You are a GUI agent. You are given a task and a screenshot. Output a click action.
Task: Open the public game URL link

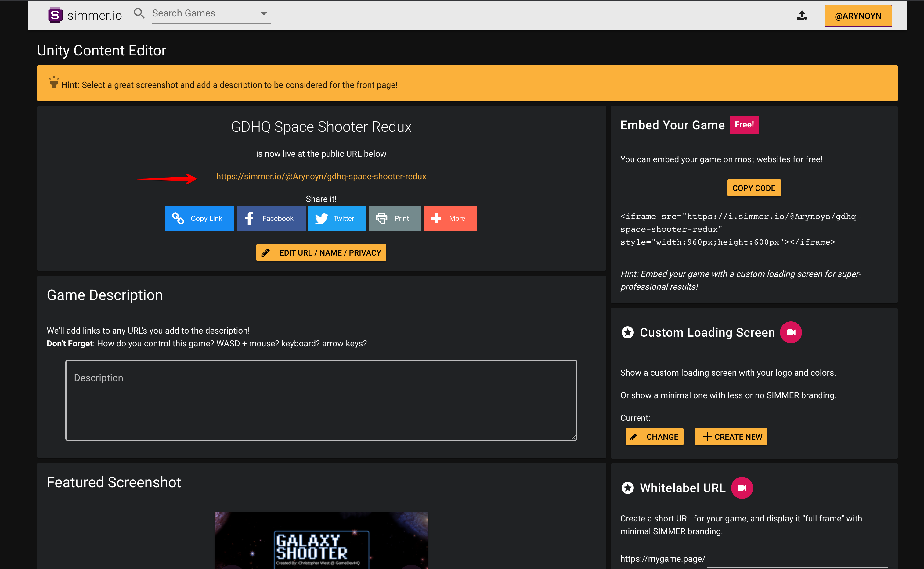[x=321, y=176]
